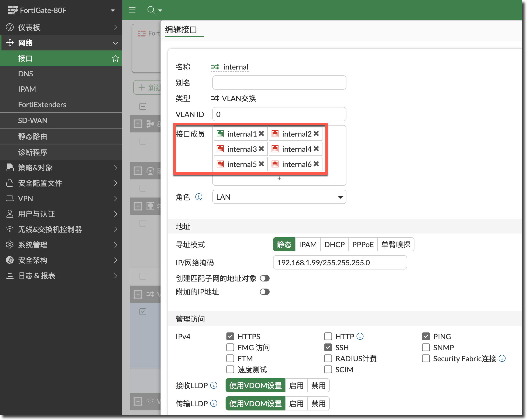
Task: Uncheck SSH management access
Action: coord(328,347)
